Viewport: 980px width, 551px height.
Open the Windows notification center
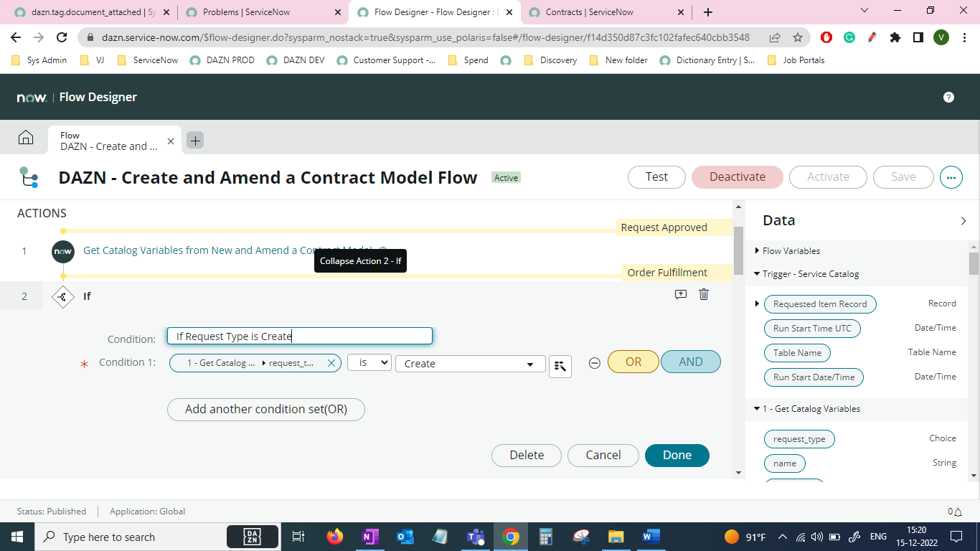coord(956,537)
